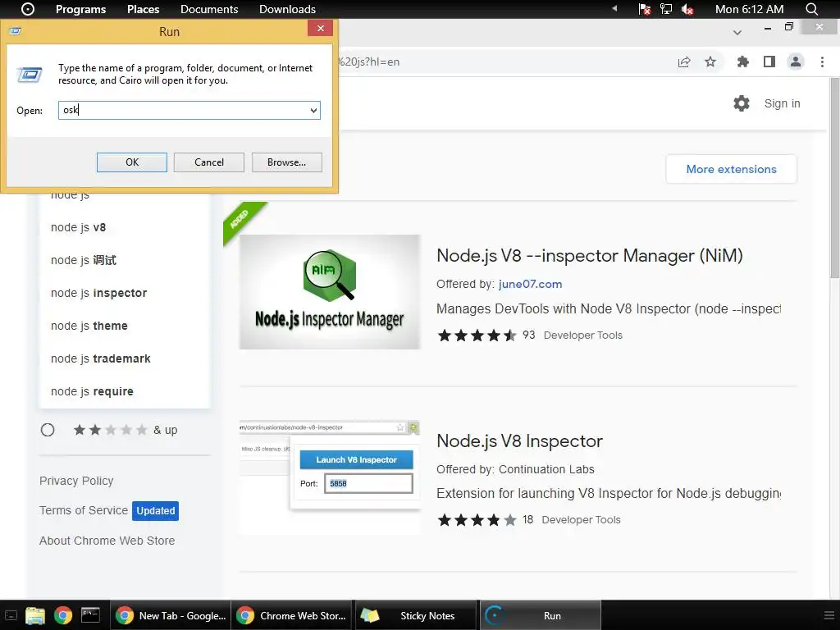Click taskbar show desktop icon
The width and height of the screenshot is (840, 630).
11,615
